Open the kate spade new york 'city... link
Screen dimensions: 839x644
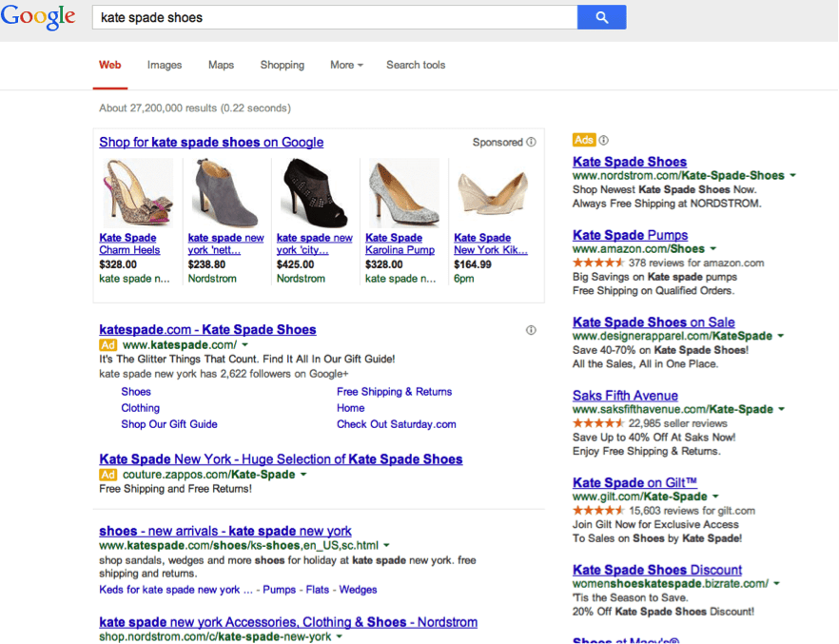click(315, 244)
